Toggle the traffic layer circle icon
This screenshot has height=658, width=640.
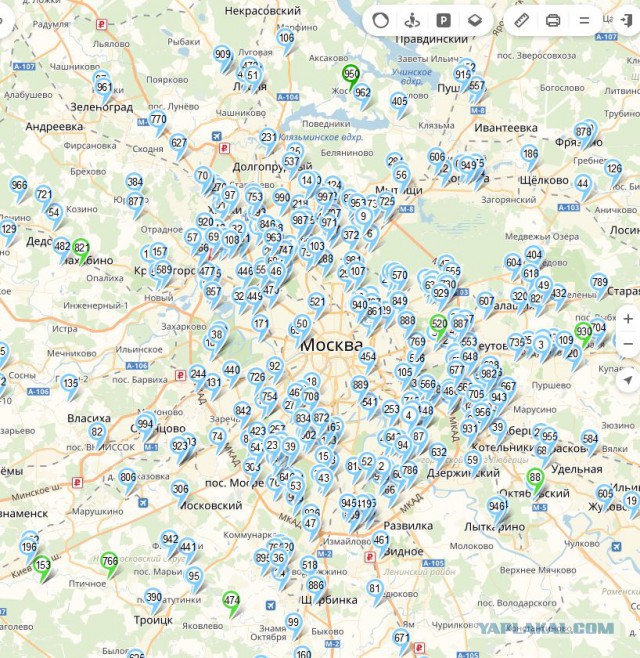[381, 20]
